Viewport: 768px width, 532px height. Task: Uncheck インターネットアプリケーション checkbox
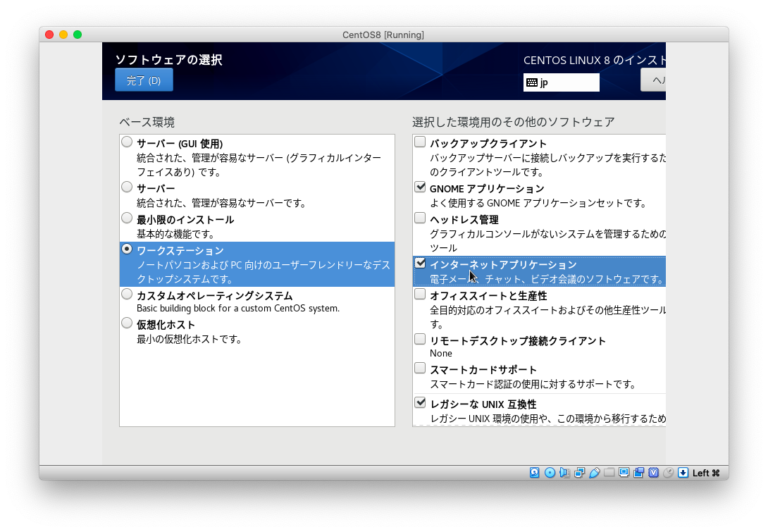tap(420, 263)
